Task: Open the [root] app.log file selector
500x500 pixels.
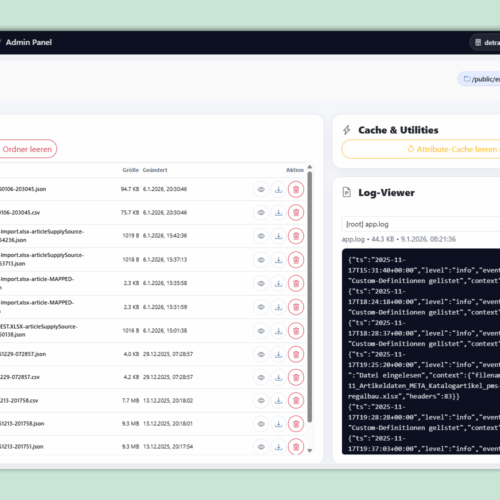Action: [x=421, y=224]
